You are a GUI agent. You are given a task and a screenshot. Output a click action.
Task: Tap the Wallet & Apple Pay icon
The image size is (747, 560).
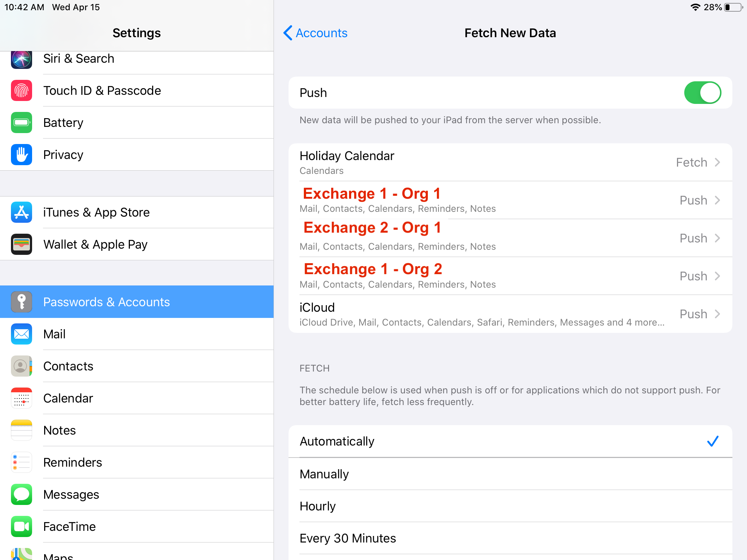(22, 245)
